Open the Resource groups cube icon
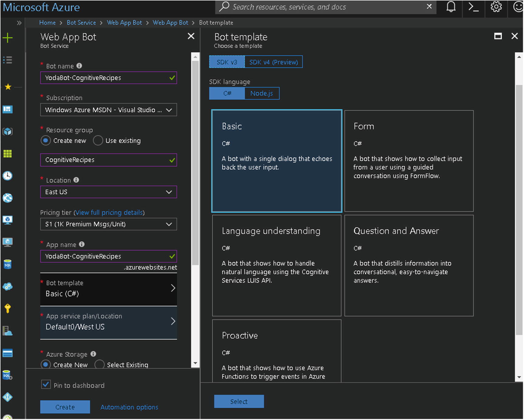524x420 pixels. (x=8, y=131)
